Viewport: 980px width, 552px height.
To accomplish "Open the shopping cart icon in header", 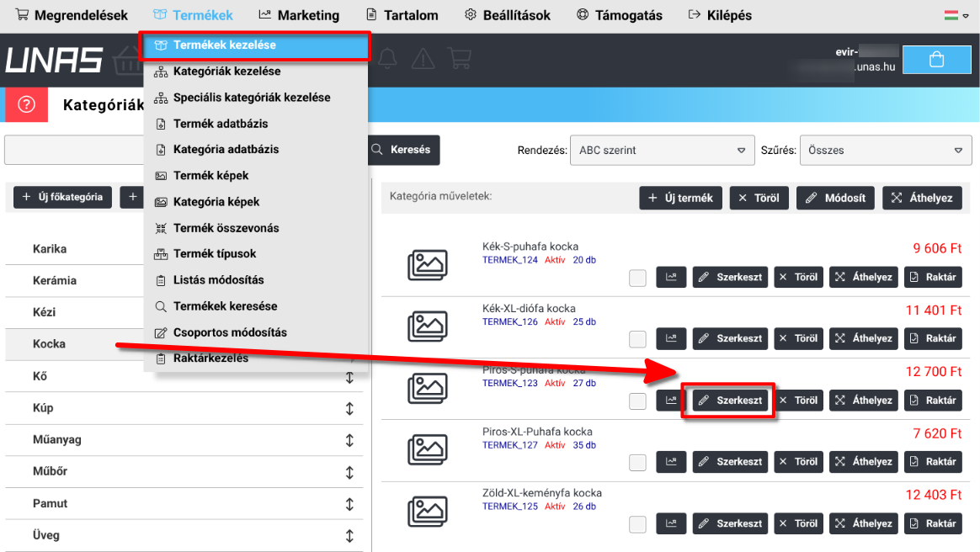I will coord(460,59).
